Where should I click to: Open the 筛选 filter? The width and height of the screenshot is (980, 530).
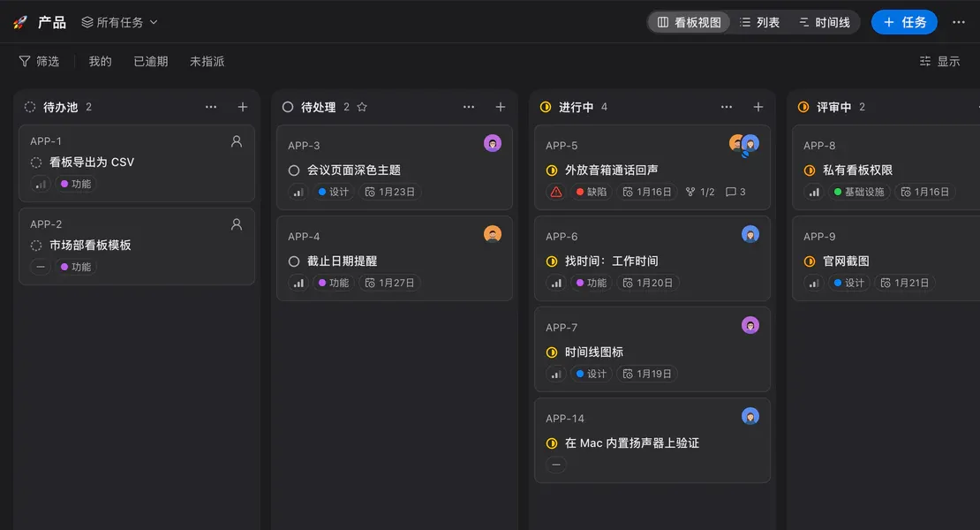[x=39, y=61]
